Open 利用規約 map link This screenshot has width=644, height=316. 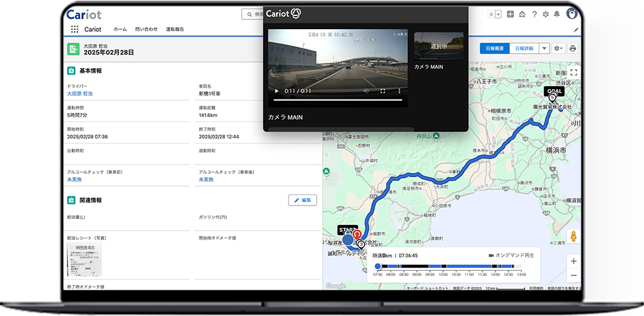(536, 288)
